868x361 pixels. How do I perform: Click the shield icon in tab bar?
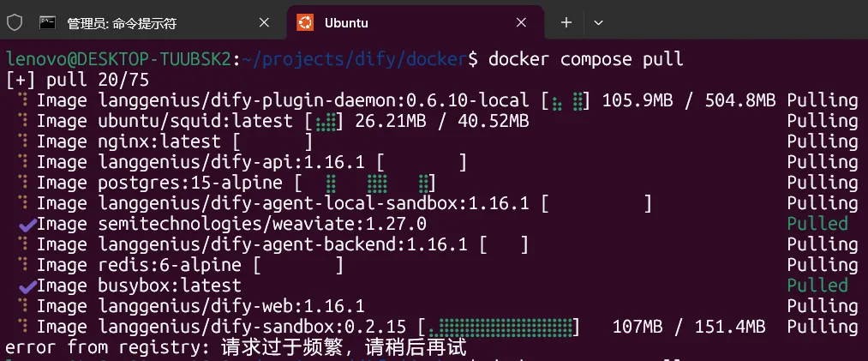(x=15, y=22)
